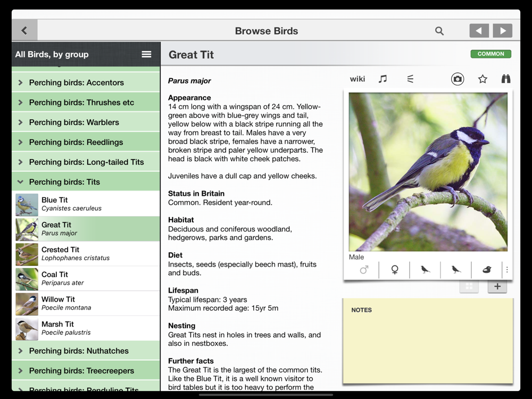Image resolution: width=532 pixels, height=399 pixels.
Task: Toggle the favourite star icon
Action: coord(483,79)
